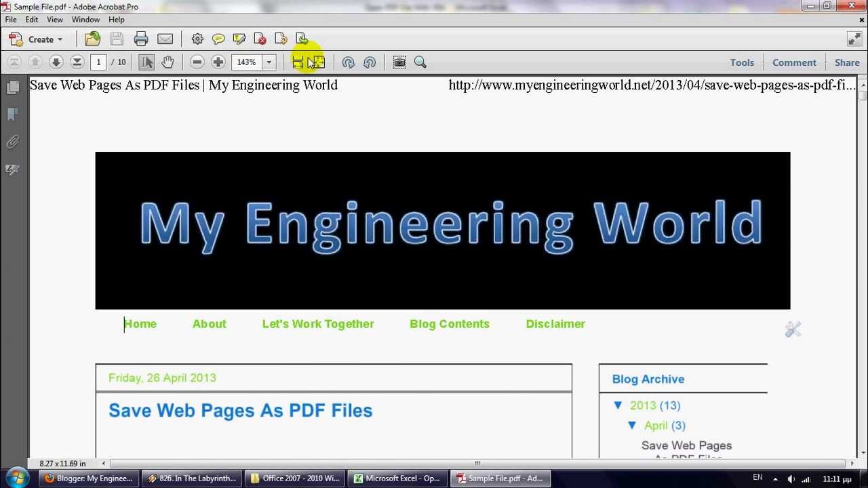Screen dimensions: 868x488
Task: Open the Tools pane
Action: pos(742,62)
